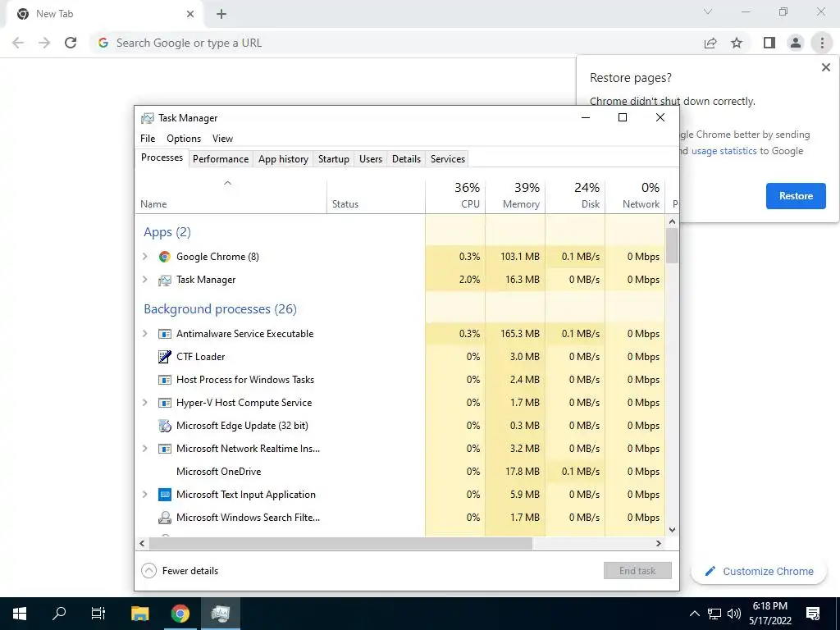Reload the Chrome page
Viewport: 840px width, 630px height.
(71, 43)
